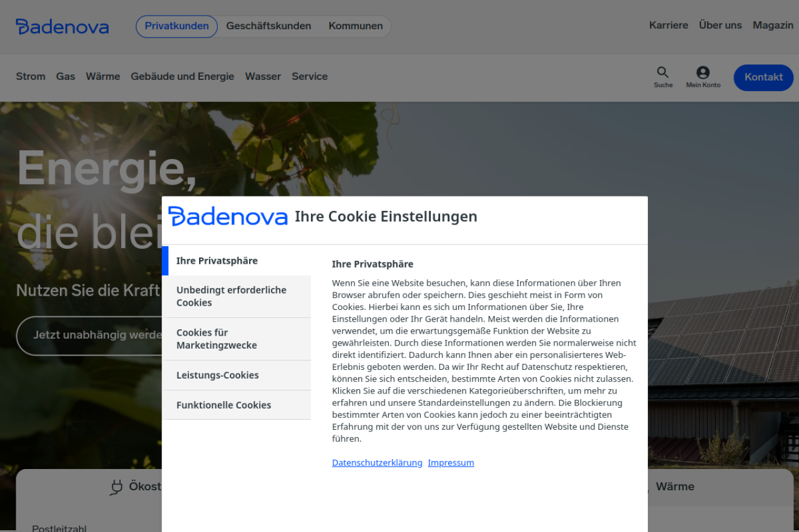Open the Service navigation menu
799x532 pixels.
(310, 77)
